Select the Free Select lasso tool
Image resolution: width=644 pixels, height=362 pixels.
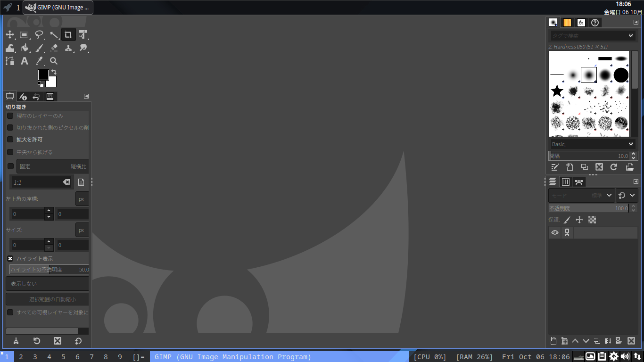pyautogui.click(x=39, y=34)
